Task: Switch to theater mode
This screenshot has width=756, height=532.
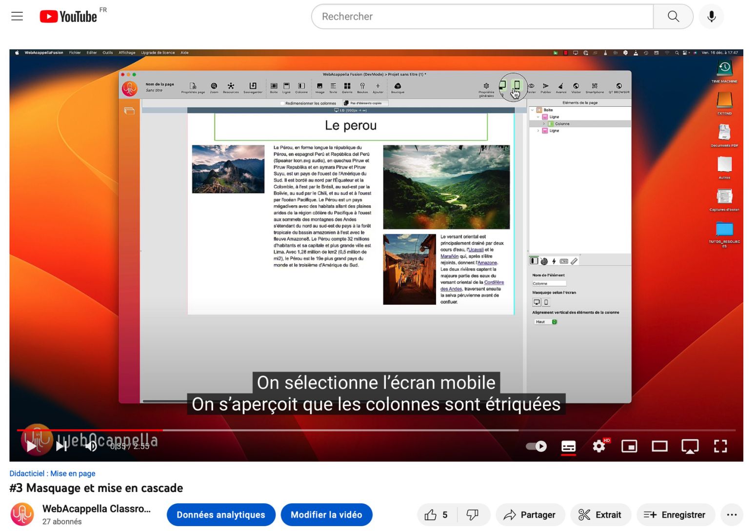Action: 659,446
